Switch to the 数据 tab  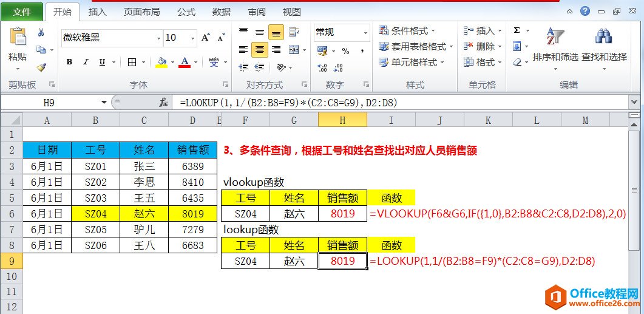pos(222,12)
